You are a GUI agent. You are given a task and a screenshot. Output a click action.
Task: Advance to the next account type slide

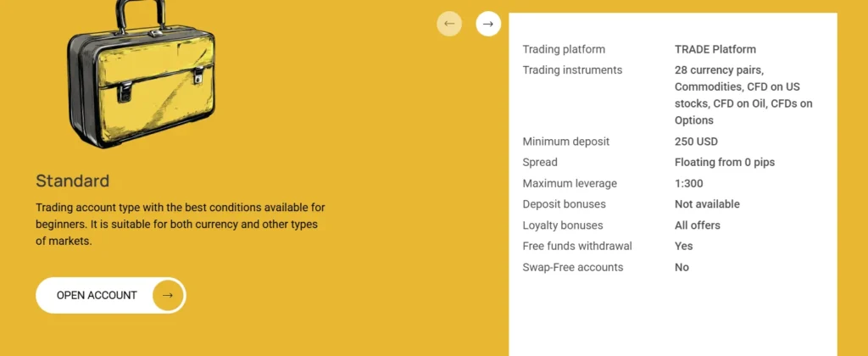pos(487,24)
